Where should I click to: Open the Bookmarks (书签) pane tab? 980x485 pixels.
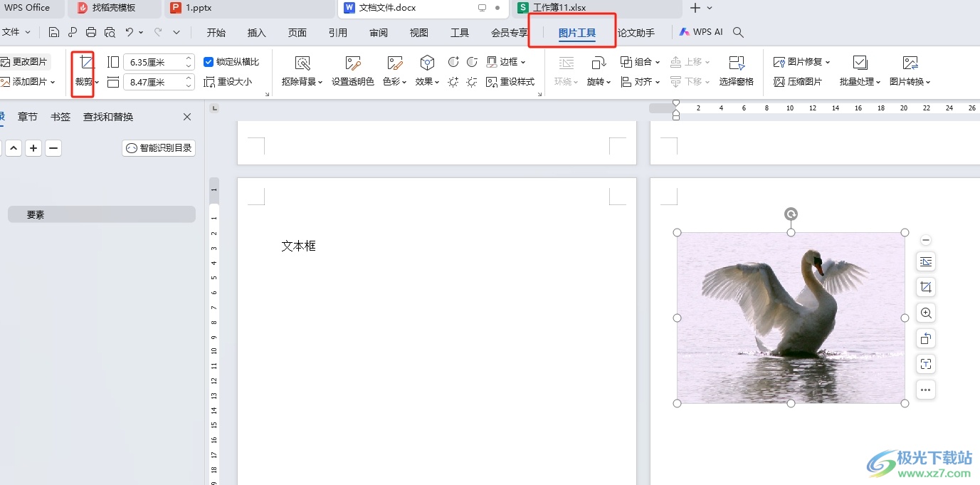tap(60, 117)
